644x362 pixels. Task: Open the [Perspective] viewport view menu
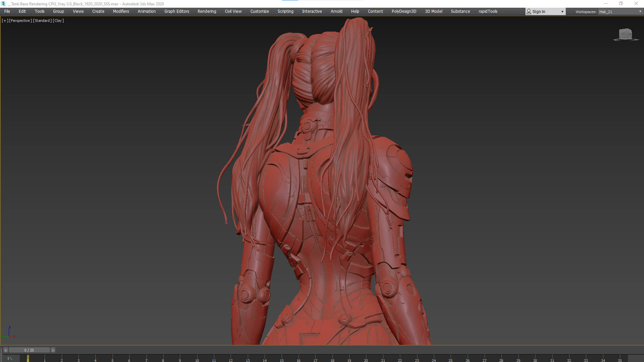coord(20,21)
